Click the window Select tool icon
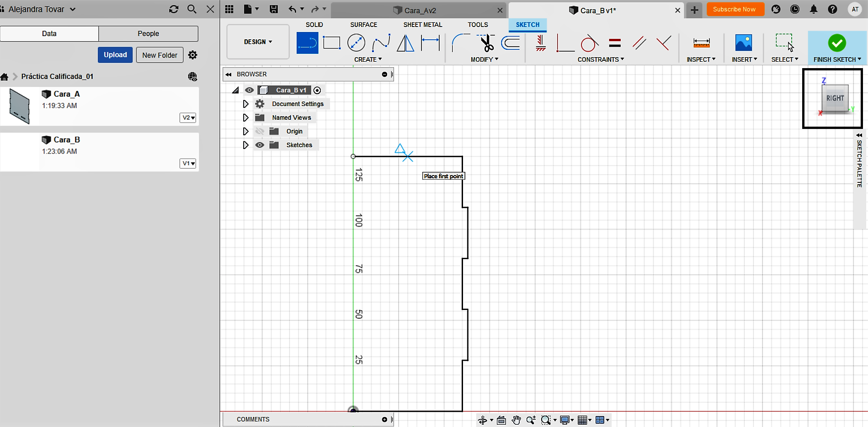Viewport: 868px width, 427px height. tap(784, 42)
